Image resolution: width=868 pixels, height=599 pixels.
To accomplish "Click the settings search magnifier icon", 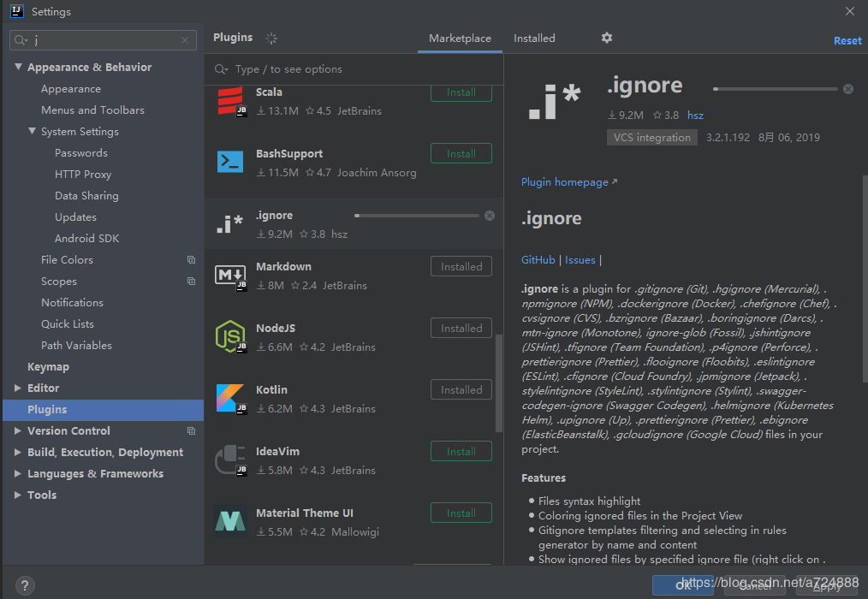I will pos(21,40).
